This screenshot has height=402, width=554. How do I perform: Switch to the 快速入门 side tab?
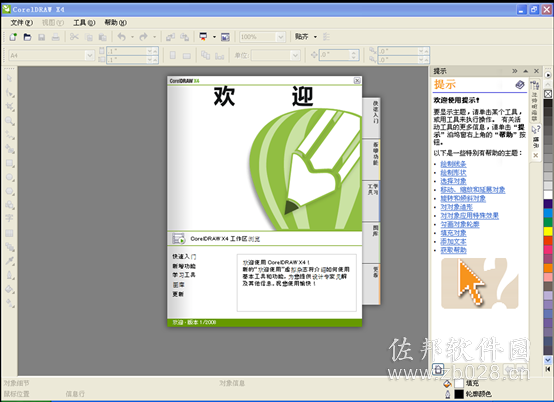pos(371,117)
